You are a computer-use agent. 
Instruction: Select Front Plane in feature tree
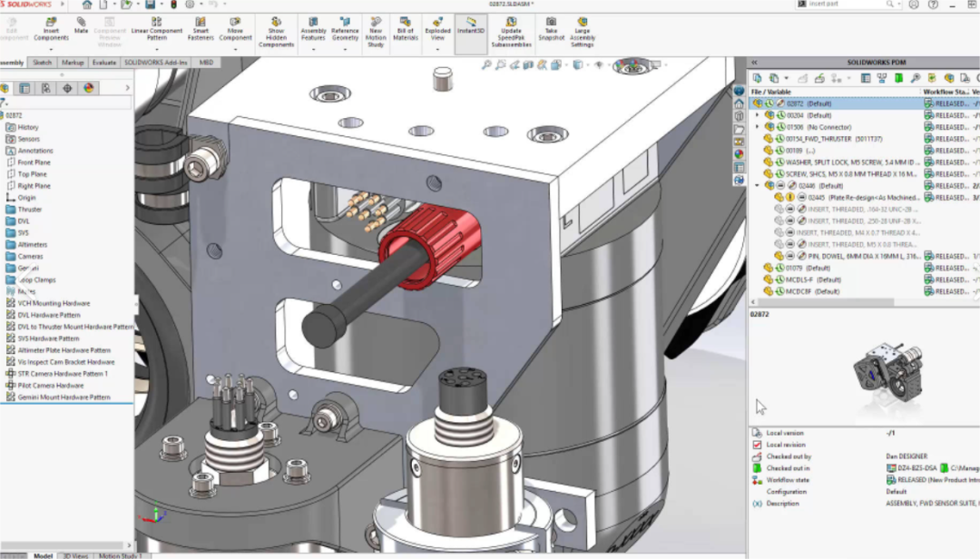(28, 162)
